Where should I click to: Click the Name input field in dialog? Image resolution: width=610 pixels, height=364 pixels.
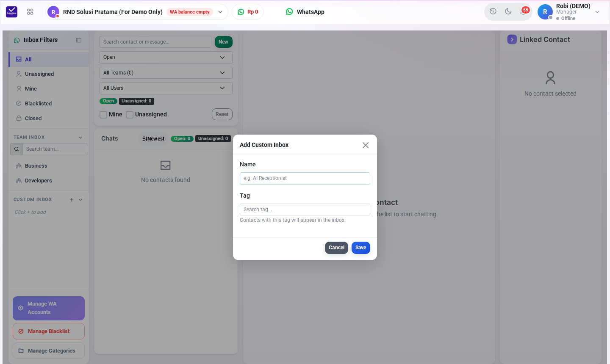click(x=305, y=178)
